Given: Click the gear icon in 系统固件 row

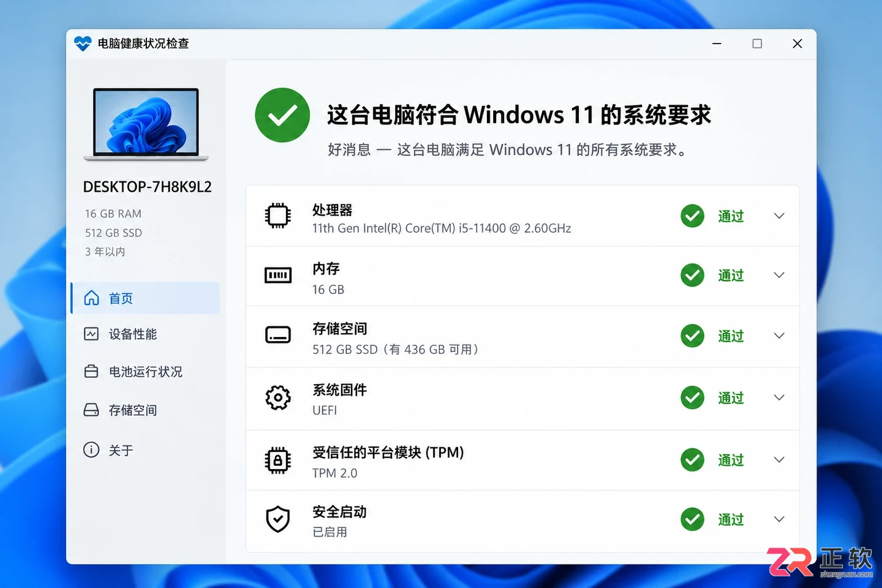Looking at the screenshot, I should 278,398.
